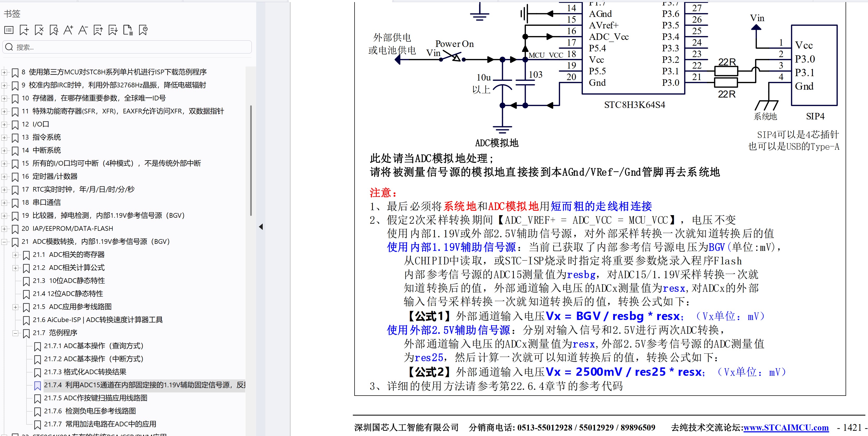Go to bookmark 19 比较器，掉电检测
This screenshot has width=868, height=436.
(103, 216)
